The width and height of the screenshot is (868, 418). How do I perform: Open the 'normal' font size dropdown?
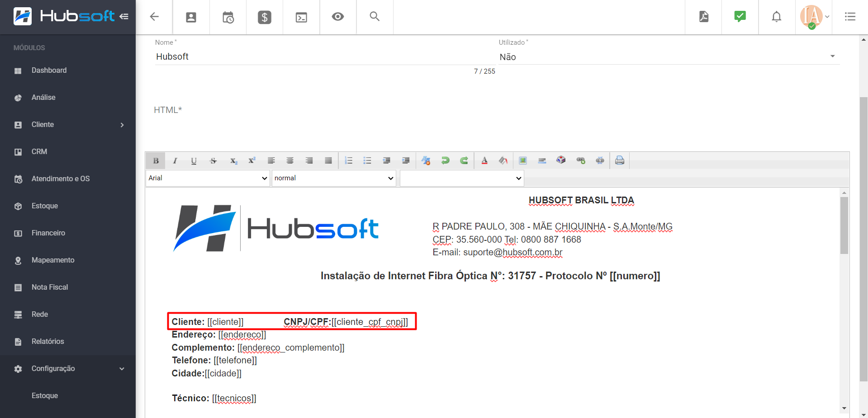pyautogui.click(x=334, y=178)
